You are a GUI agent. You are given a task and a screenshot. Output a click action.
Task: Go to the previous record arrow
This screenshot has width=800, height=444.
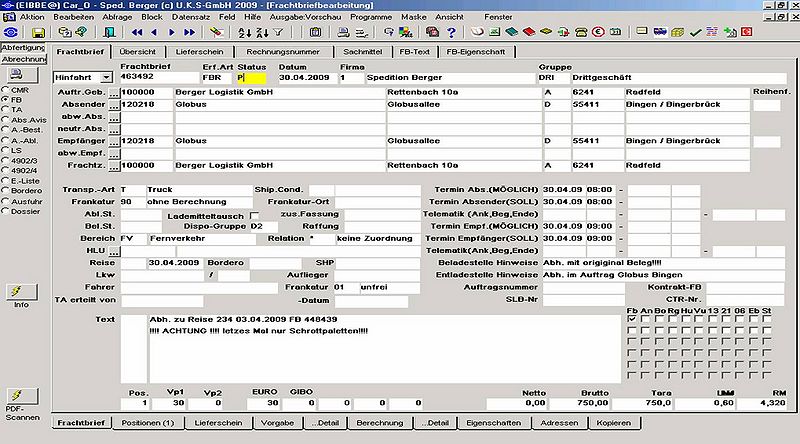click(x=154, y=33)
